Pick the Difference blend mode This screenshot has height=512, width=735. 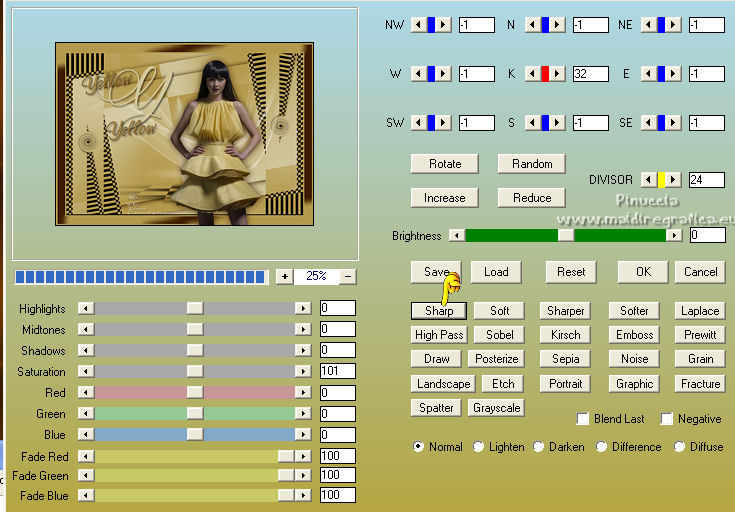click(x=601, y=447)
